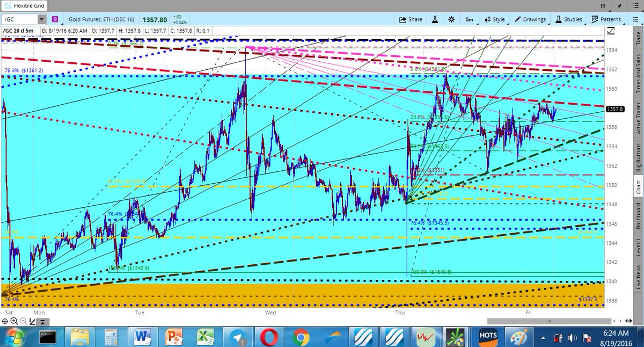644x347 pixels.
Task: Click the /GC symbol input field
Action: coord(20,19)
